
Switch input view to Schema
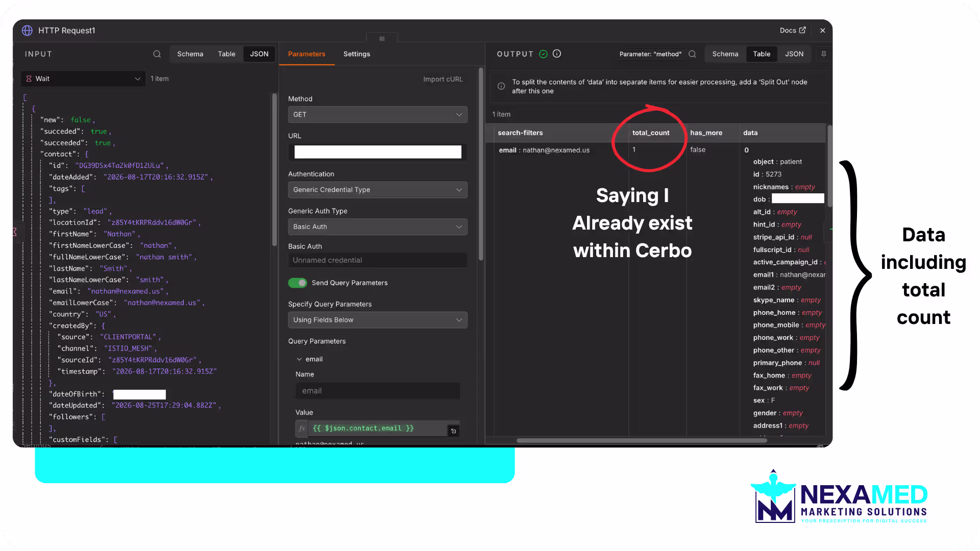[190, 54]
